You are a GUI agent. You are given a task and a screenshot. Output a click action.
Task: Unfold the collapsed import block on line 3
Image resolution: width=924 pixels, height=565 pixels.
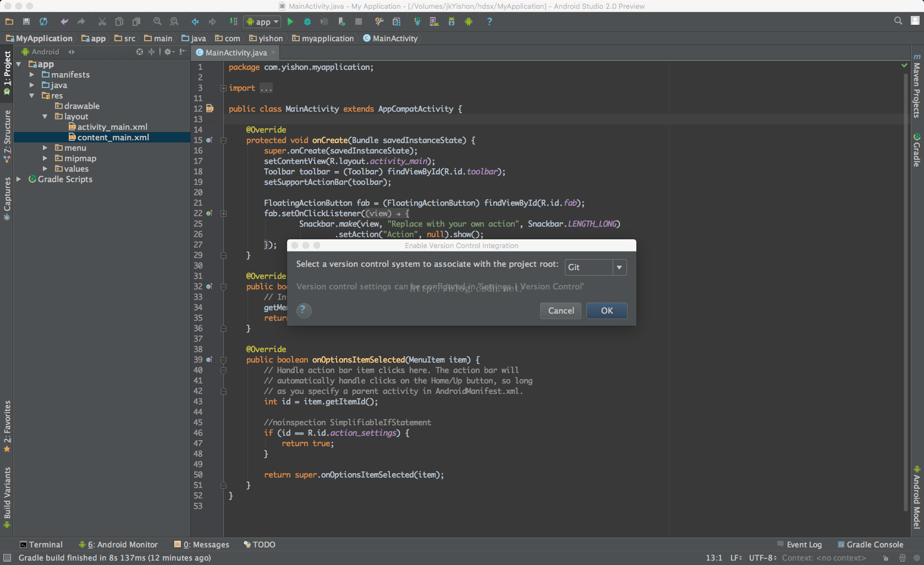[223, 88]
